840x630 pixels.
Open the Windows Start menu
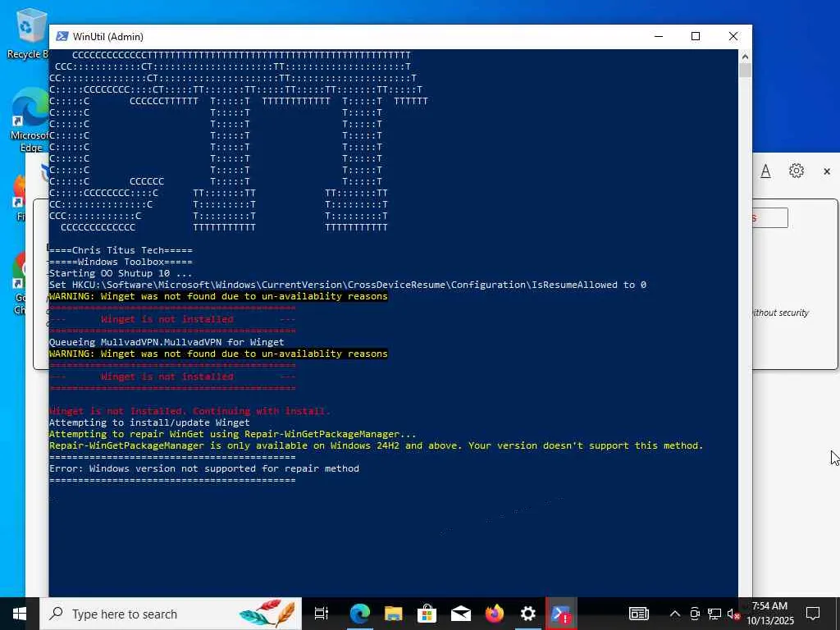[20, 614]
